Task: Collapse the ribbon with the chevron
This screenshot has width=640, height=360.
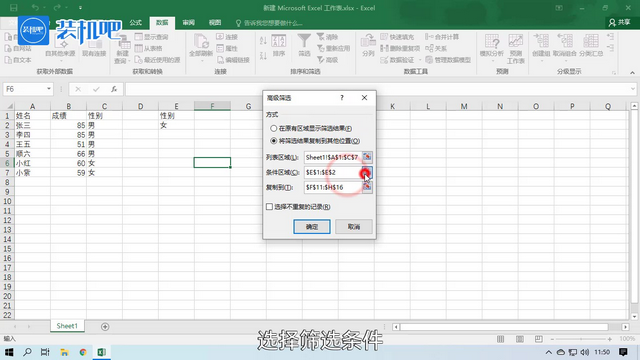Action: [x=632, y=72]
